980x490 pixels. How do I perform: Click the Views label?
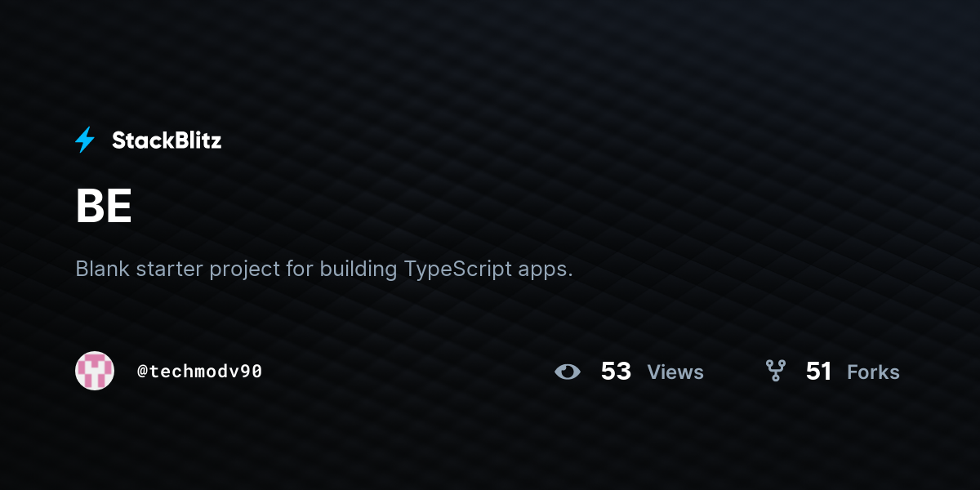point(675,372)
